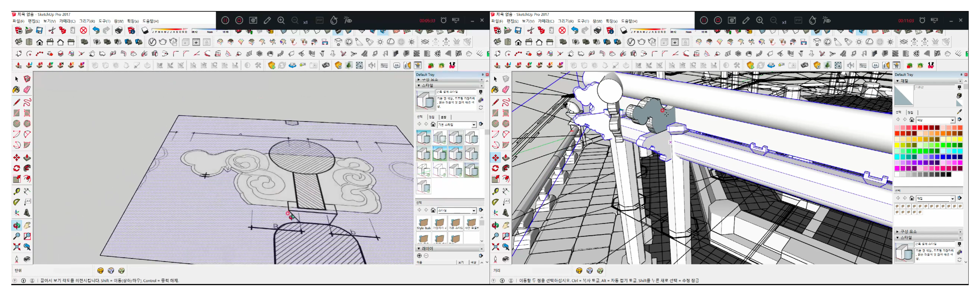Select the Tape Measure tool in left window
The image size is (980, 295).
[x=17, y=192]
